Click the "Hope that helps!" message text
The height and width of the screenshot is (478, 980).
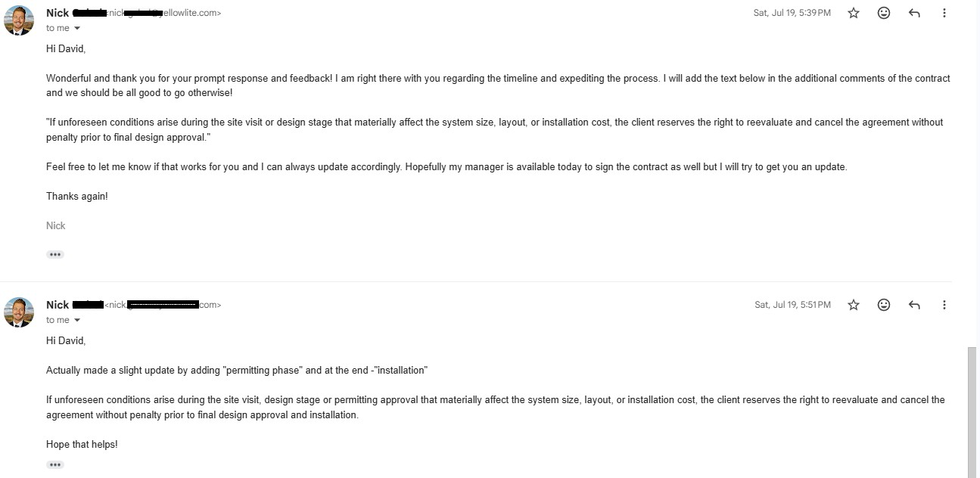[82, 444]
